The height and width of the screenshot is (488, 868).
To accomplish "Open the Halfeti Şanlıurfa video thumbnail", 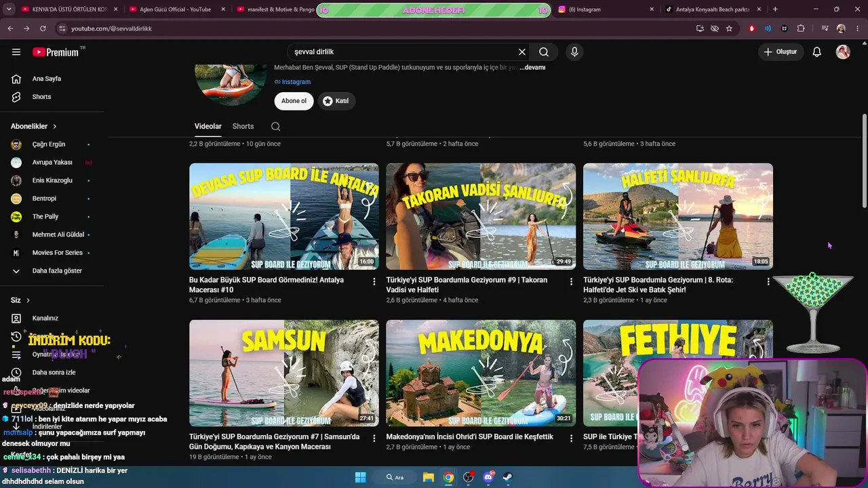I will coord(678,216).
